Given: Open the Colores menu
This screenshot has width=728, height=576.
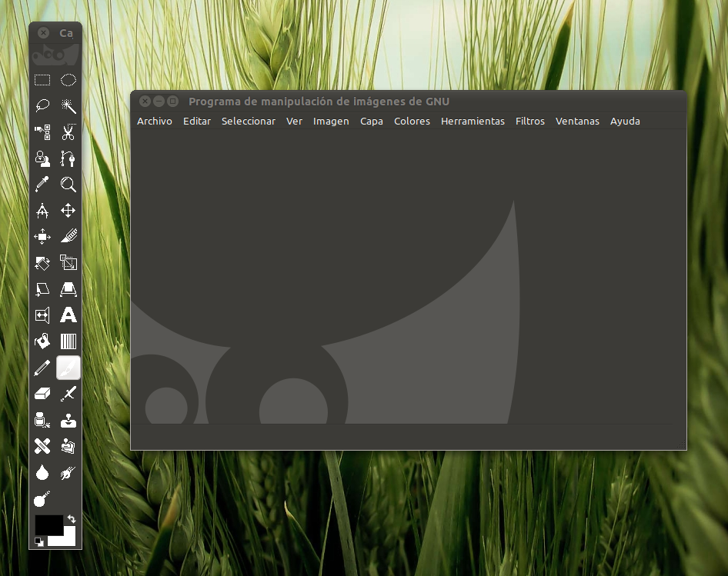Looking at the screenshot, I should [x=412, y=122].
